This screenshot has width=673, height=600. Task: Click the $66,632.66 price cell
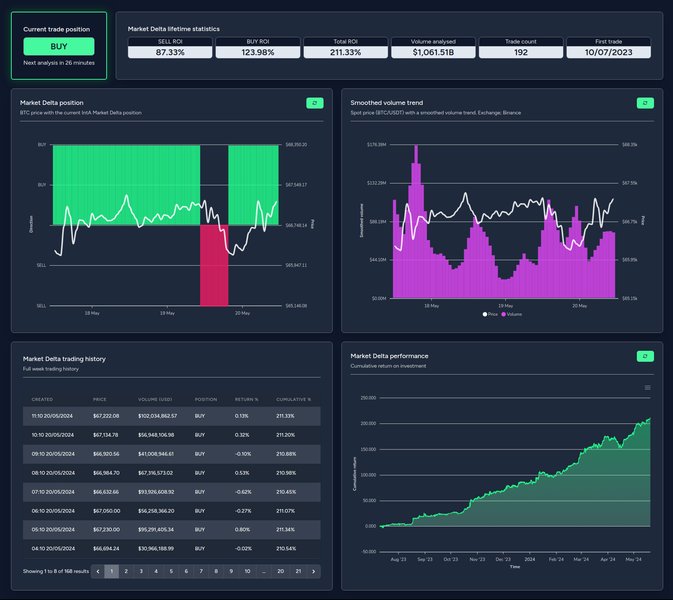click(106, 492)
